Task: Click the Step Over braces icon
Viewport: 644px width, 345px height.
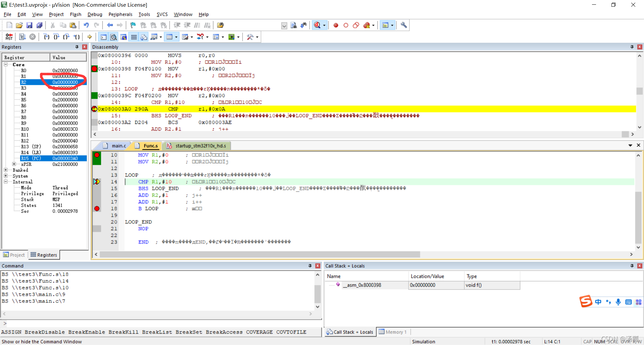Action: coord(56,37)
